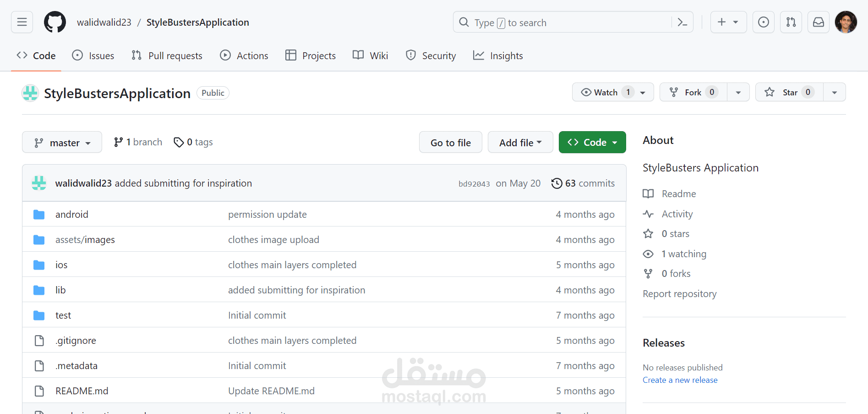The width and height of the screenshot is (868, 414).
Task: Open the hamburger navigation menu
Action: 22,22
